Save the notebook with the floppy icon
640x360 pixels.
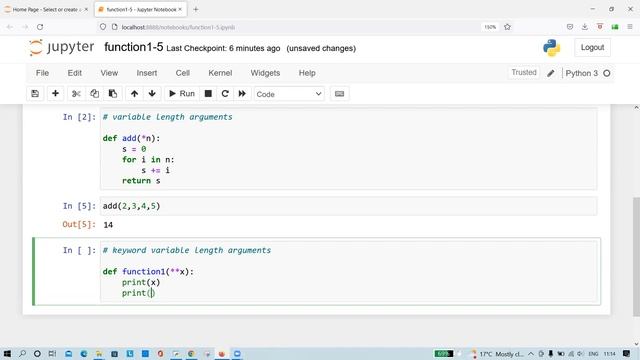(35, 94)
